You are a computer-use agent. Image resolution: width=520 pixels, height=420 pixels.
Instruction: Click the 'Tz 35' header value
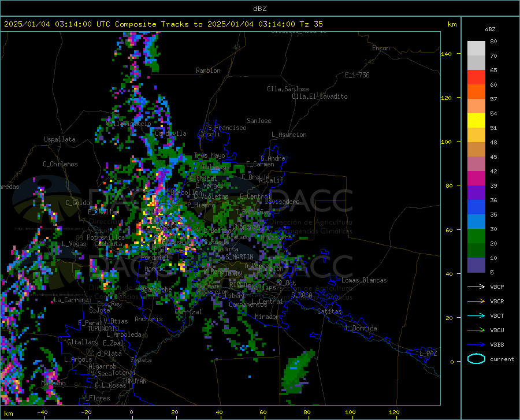click(311, 24)
